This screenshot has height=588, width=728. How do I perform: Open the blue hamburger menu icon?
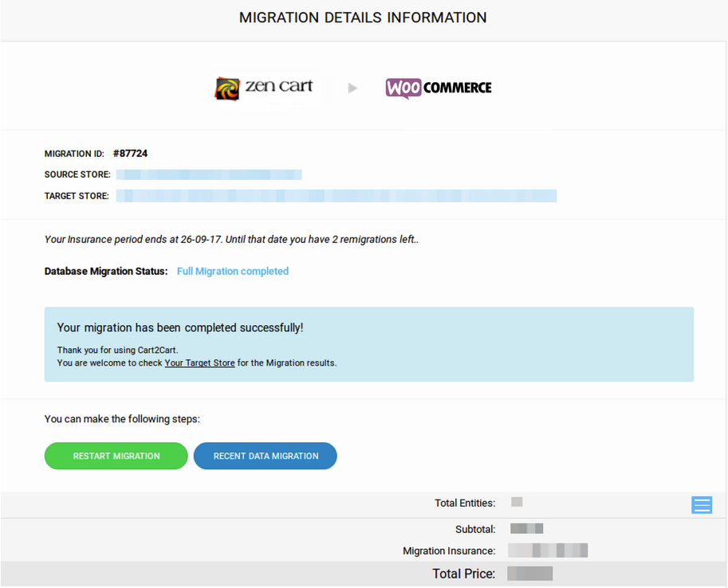[702, 505]
